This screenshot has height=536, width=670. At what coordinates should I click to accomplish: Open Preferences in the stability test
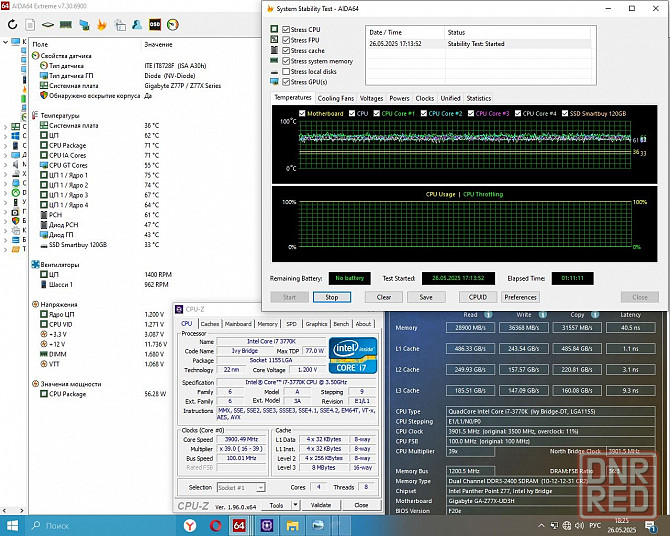pyautogui.click(x=520, y=297)
